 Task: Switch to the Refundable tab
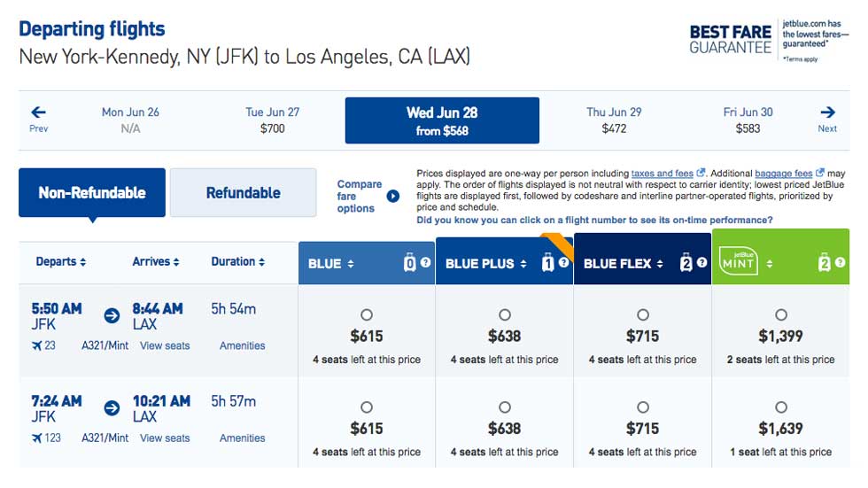tap(243, 192)
